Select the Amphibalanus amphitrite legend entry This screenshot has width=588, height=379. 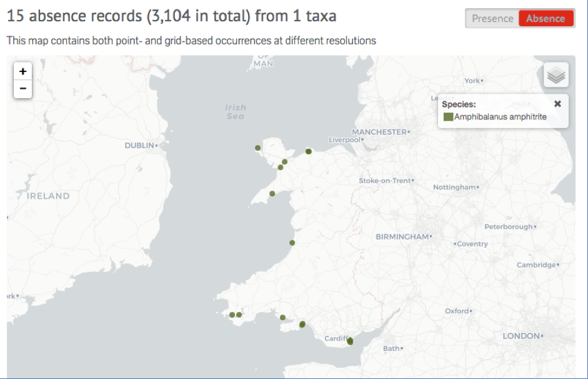tap(500, 116)
